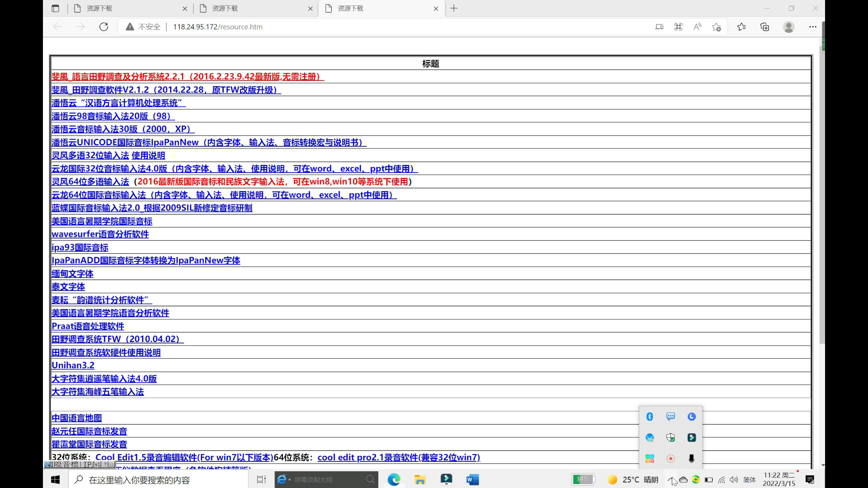
Task: Open File Explorer from the taskbar
Action: tap(420, 479)
